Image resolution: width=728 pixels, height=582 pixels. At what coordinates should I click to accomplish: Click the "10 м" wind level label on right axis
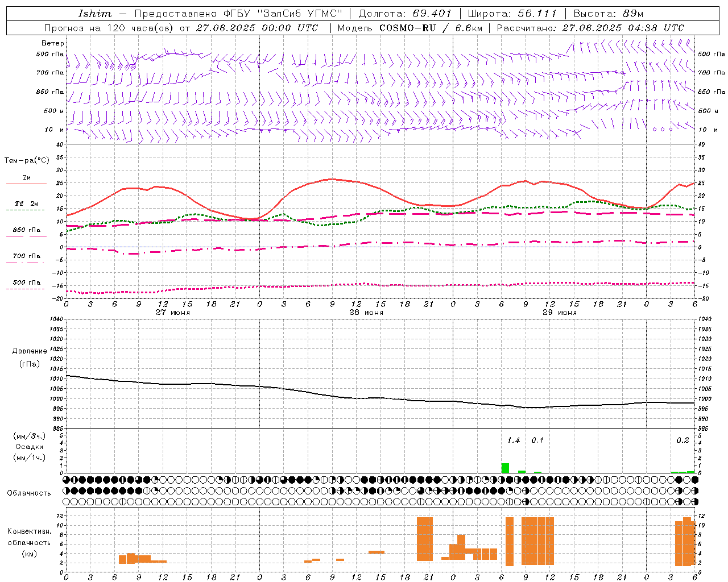click(708, 130)
